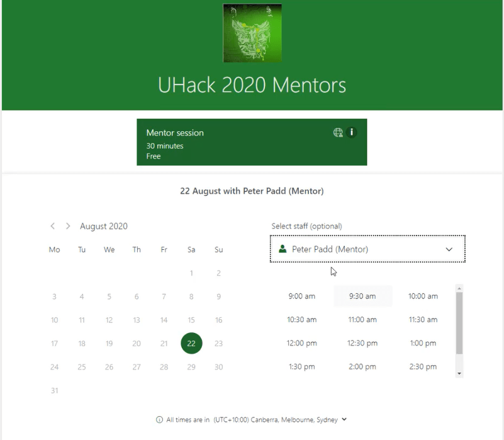Select August 22 on the calendar
Screen dimensions: 504x440
pyautogui.click(x=191, y=343)
